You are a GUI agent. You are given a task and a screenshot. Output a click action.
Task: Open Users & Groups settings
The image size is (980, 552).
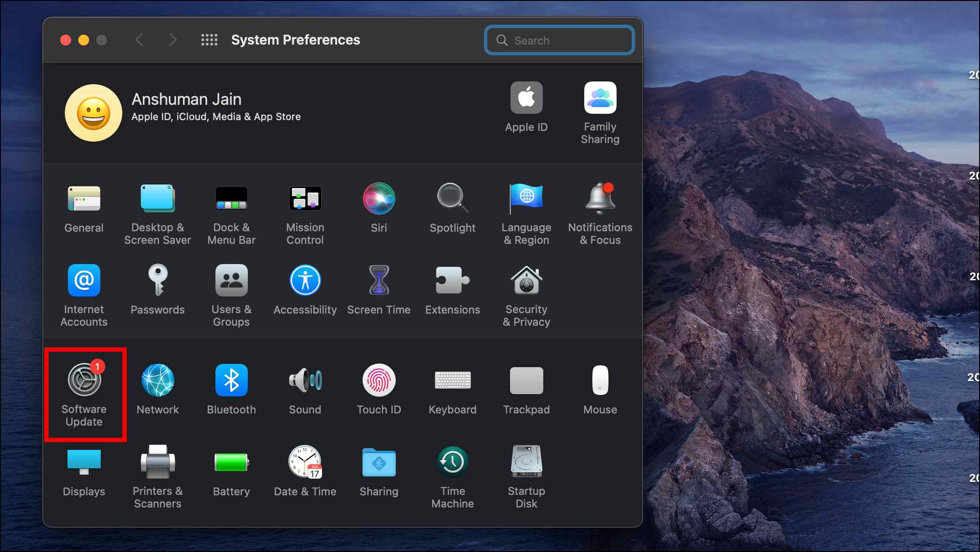point(231,296)
